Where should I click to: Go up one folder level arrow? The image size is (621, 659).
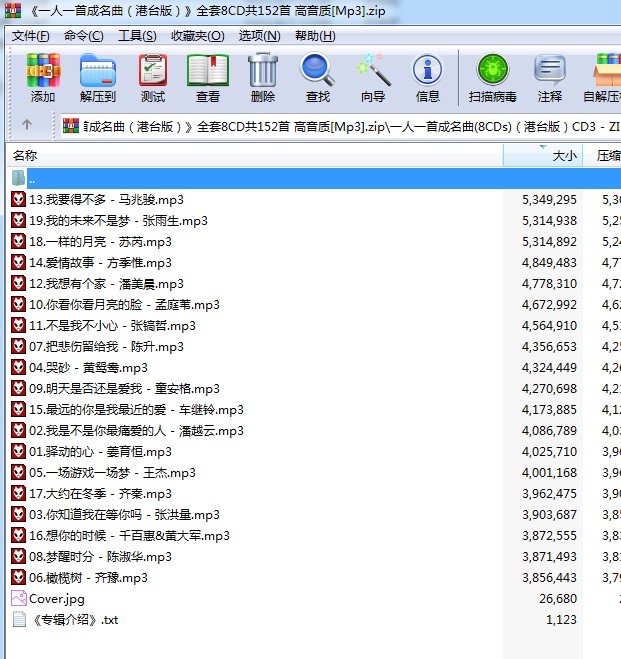coord(27,124)
